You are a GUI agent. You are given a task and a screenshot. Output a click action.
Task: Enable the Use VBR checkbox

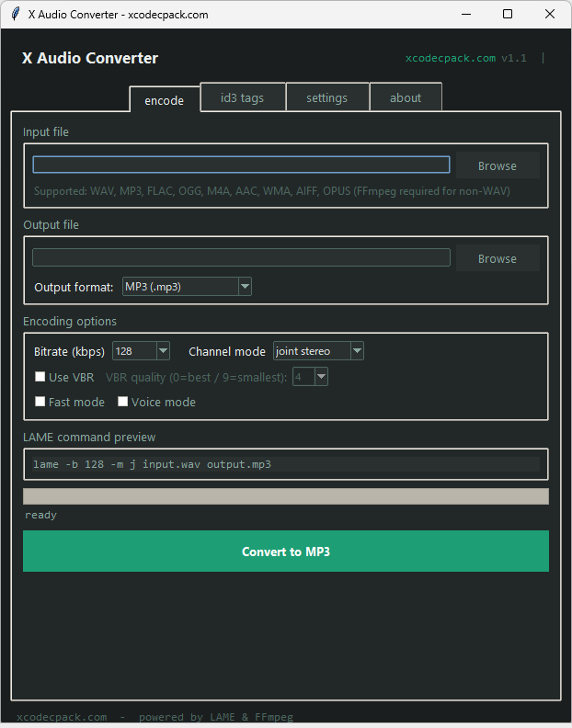click(40, 377)
